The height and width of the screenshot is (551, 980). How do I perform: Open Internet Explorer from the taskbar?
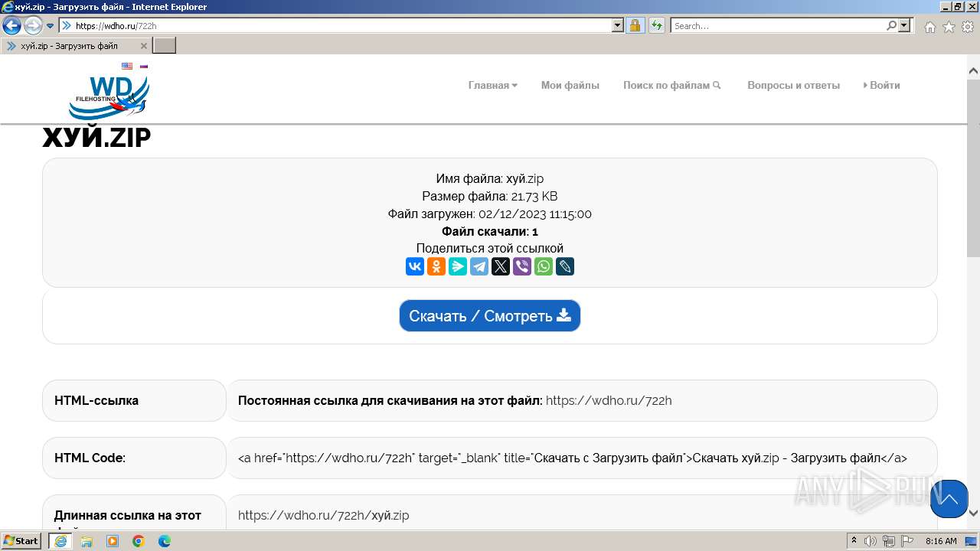point(60,541)
